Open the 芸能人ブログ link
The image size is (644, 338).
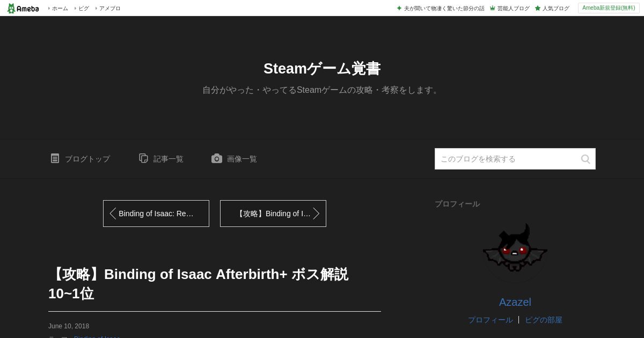513,9
